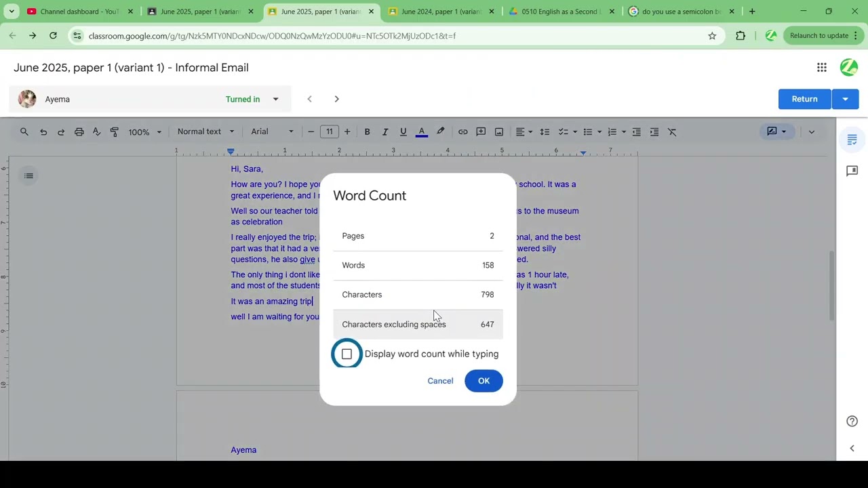This screenshot has width=868, height=488.
Task: Open the Google apps grid
Action: [822, 67]
